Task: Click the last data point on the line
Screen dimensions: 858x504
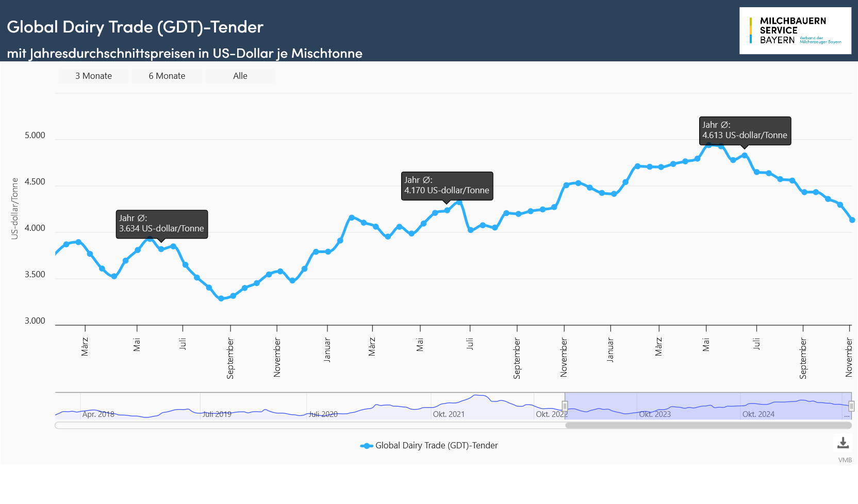Action: click(852, 220)
